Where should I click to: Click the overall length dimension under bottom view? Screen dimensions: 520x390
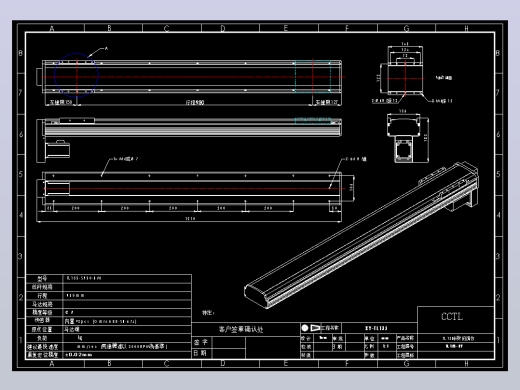tap(190, 219)
